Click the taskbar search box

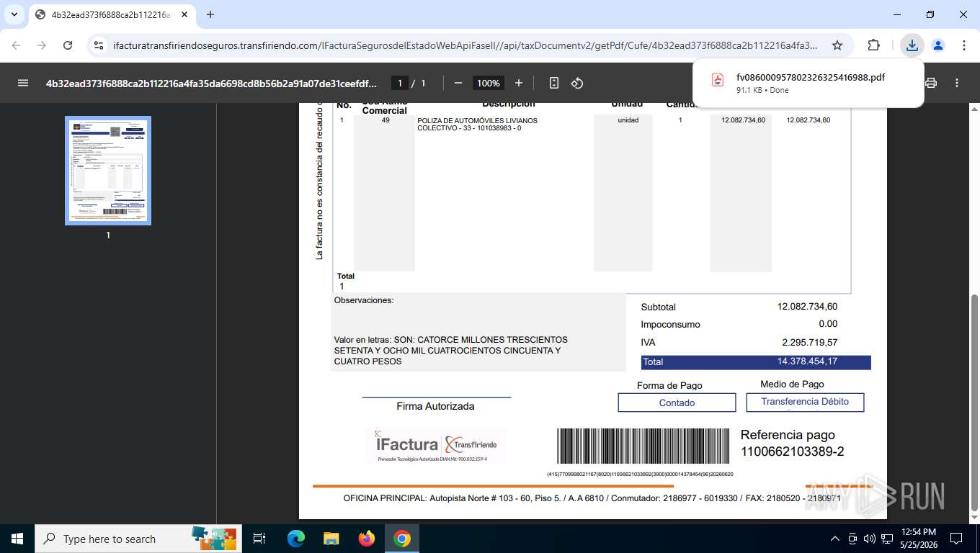click(137, 539)
